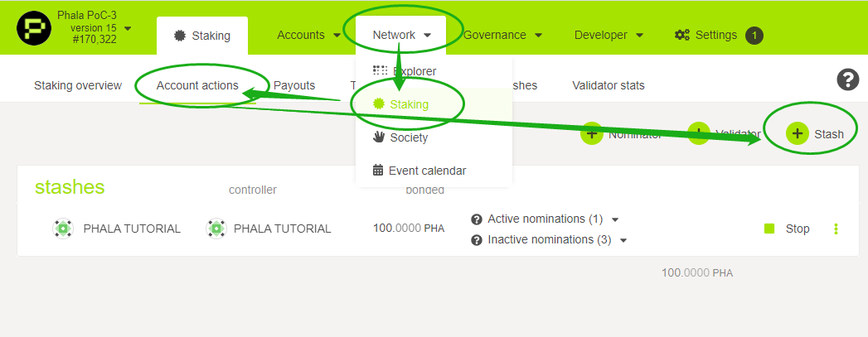Viewport: 868px width, 337px height.
Task: Open the three-dot menu for the stash
Action: [x=836, y=229]
